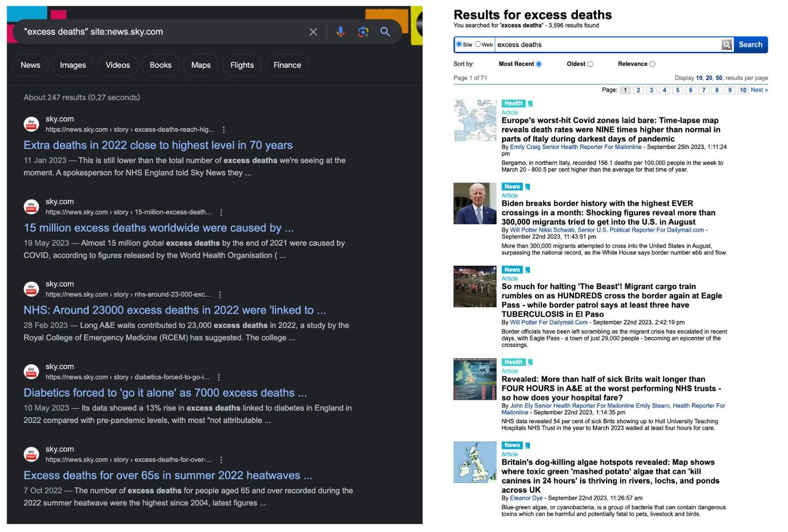The height and width of the screenshot is (532, 788).
Task: Open options menu for the 'Extra deaths in 2022' result
Action: (224, 130)
